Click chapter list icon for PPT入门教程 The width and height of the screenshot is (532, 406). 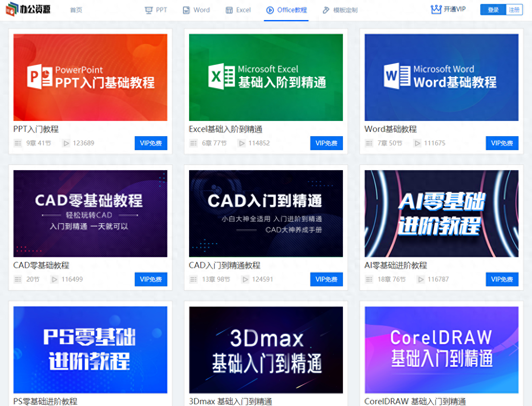pyautogui.click(x=18, y=143)
